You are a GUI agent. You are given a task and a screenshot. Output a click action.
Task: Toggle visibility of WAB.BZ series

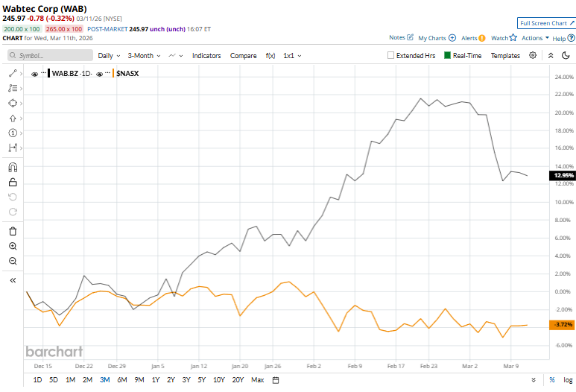click(34, 74)
